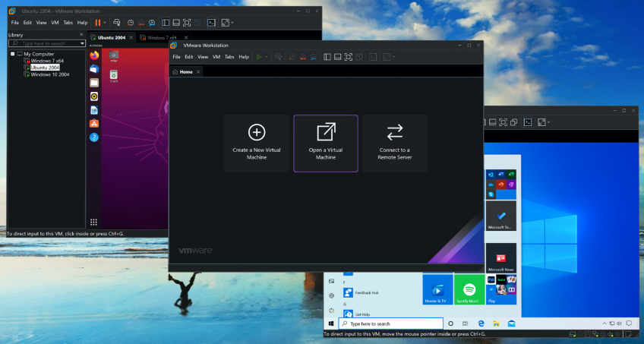Click stretch guest icon in Ubuntu 2004 window

tap(225, 23)
